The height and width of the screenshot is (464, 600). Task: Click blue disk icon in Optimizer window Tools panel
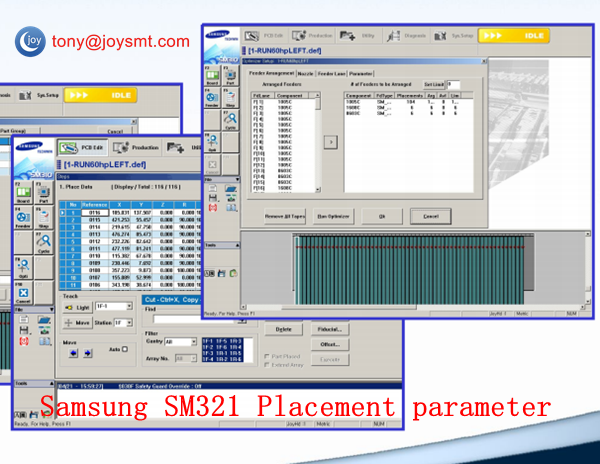pos(222,273)
